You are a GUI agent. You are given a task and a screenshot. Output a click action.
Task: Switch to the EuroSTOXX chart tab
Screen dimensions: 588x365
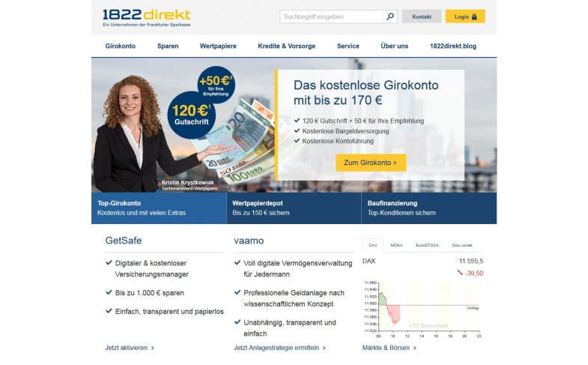427,245
